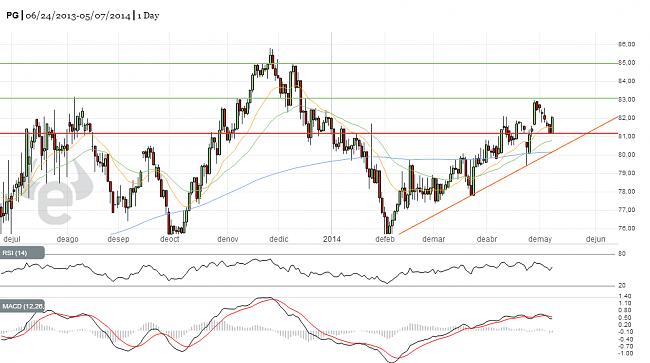Screen dimensions: 650x363
Task: Click the MACD scale -1.00 label
Action: click(625, 353)
